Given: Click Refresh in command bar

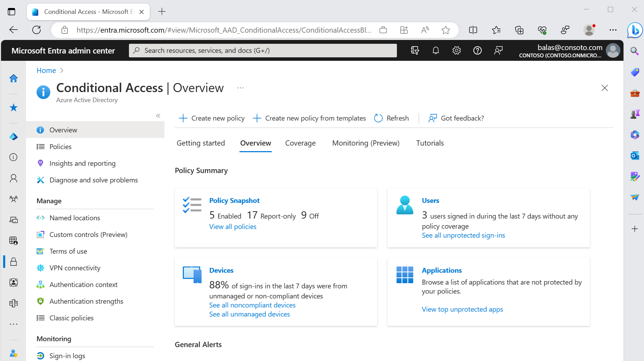Looking at the screenshot, I should click(391, 118).
